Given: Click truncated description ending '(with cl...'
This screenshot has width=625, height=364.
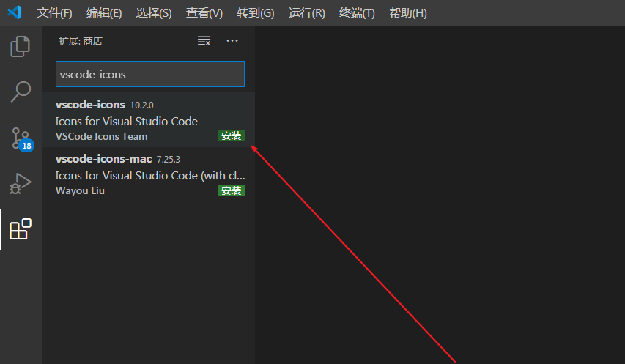Looking at the screenshot, I should pyautogui.click(x=150, y=176).
